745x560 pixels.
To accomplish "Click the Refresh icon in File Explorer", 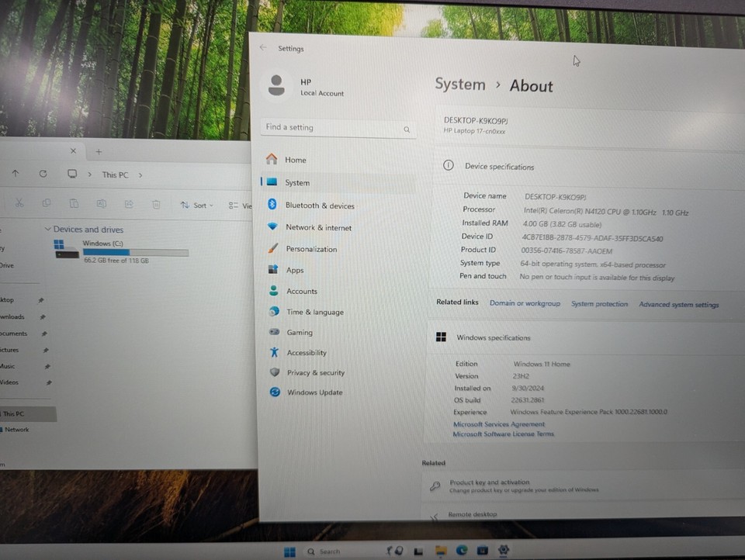I will pyautogui.click(x=43, y=175).
